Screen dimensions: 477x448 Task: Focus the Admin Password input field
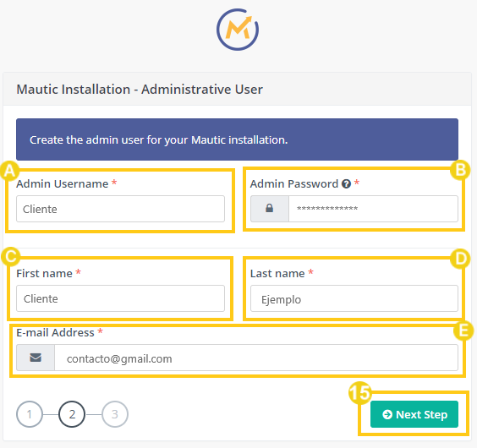coord(373,209)
